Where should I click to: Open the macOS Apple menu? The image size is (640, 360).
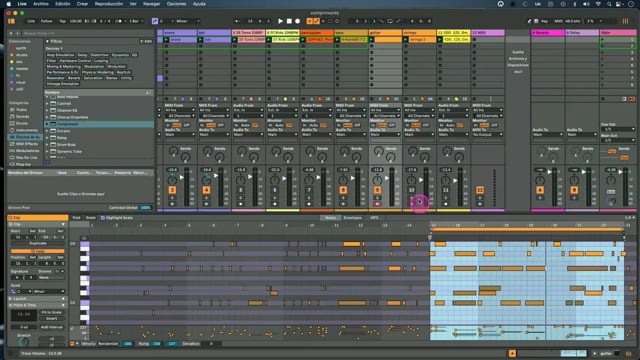[x=9, y=4]
